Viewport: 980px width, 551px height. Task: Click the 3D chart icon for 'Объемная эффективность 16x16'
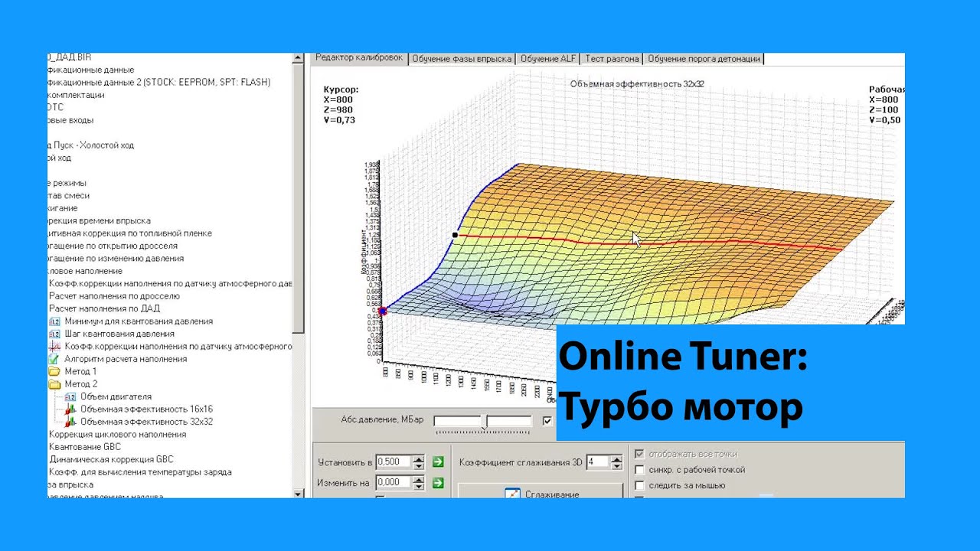click(70, 409)
